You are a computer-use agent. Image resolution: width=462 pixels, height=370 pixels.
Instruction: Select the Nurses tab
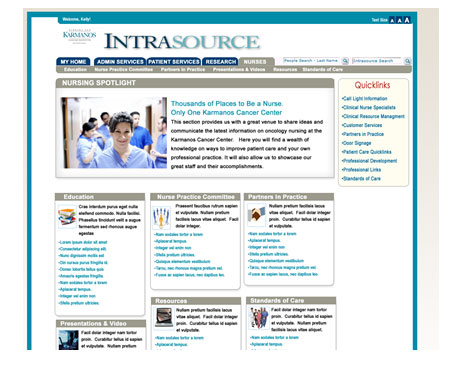[255, 62]
